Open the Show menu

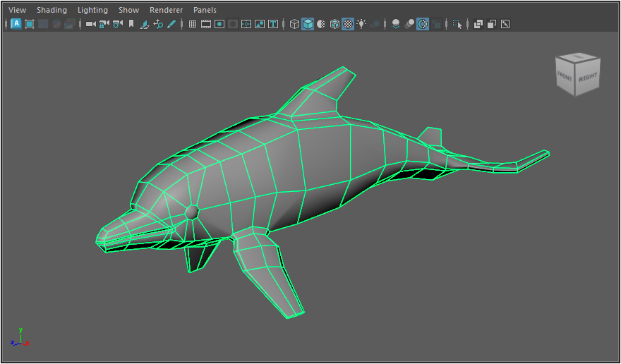(x=128, y=10)
